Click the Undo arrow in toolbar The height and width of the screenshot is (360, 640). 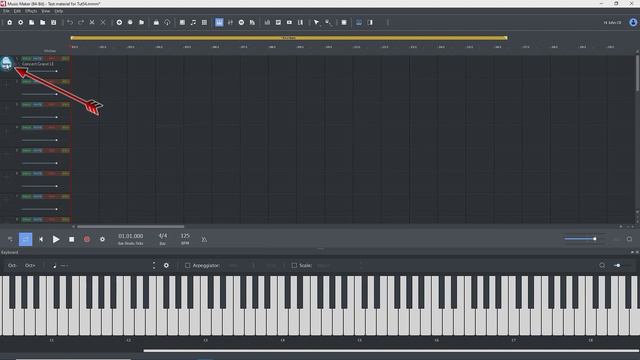click(70, 22)
